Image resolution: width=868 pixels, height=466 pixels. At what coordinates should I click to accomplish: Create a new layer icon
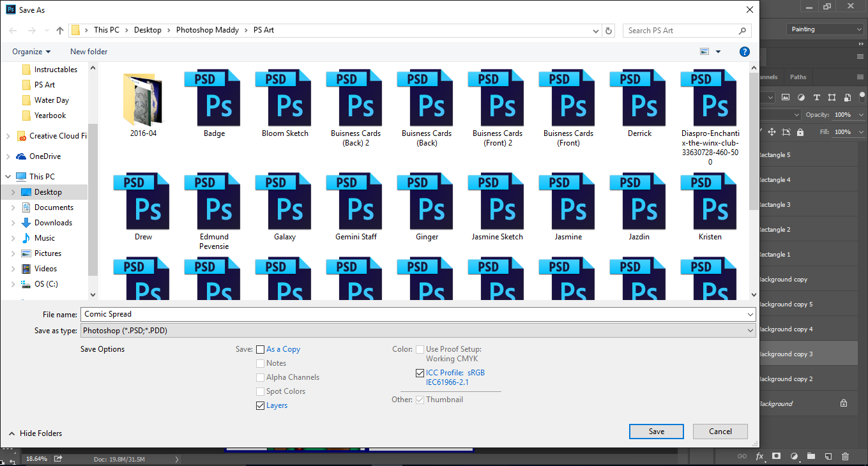coord(828,456)
